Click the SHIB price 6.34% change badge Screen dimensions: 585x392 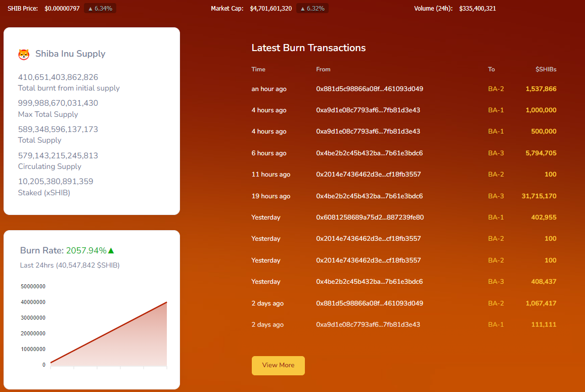100,8
